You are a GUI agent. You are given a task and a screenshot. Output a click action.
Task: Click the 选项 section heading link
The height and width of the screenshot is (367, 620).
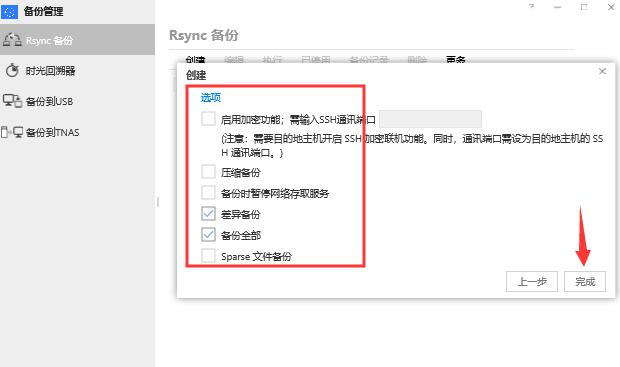click(211, 97)
